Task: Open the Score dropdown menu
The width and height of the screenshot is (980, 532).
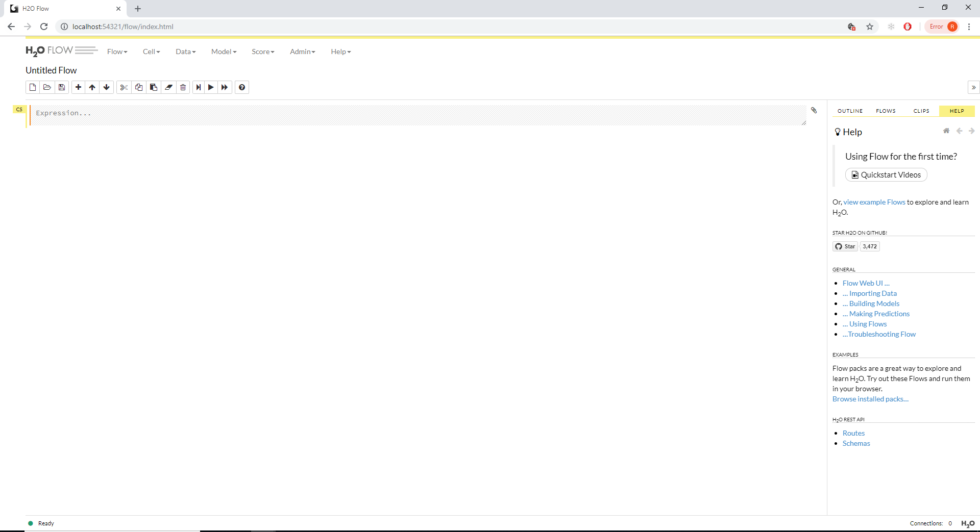Action: point(263,52)
